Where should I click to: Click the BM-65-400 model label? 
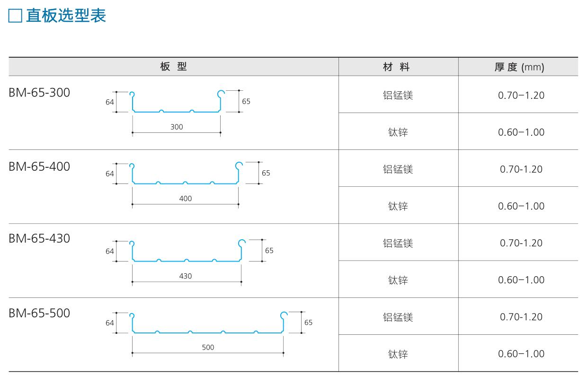coord(39,166)
